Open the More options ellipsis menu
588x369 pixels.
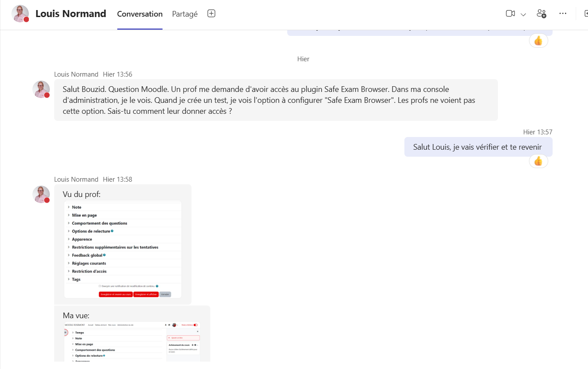(563, 14)
